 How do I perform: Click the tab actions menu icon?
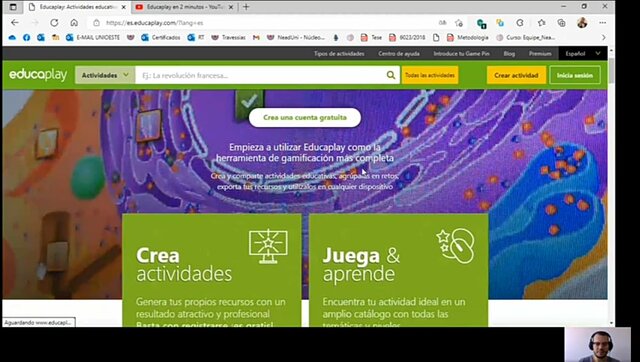[x=13, y=7]
